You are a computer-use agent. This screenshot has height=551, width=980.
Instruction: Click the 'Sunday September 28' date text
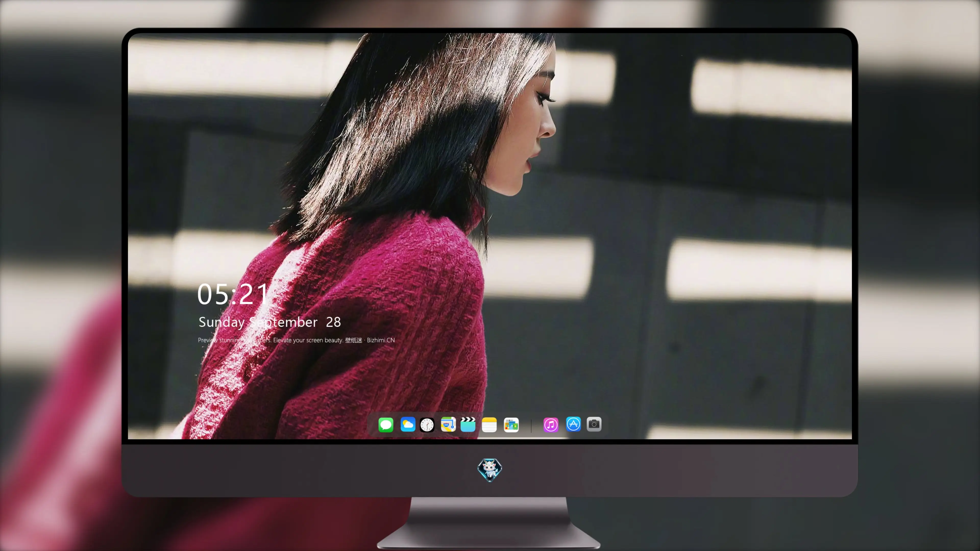pyautogui.click(x=269, y=322)
